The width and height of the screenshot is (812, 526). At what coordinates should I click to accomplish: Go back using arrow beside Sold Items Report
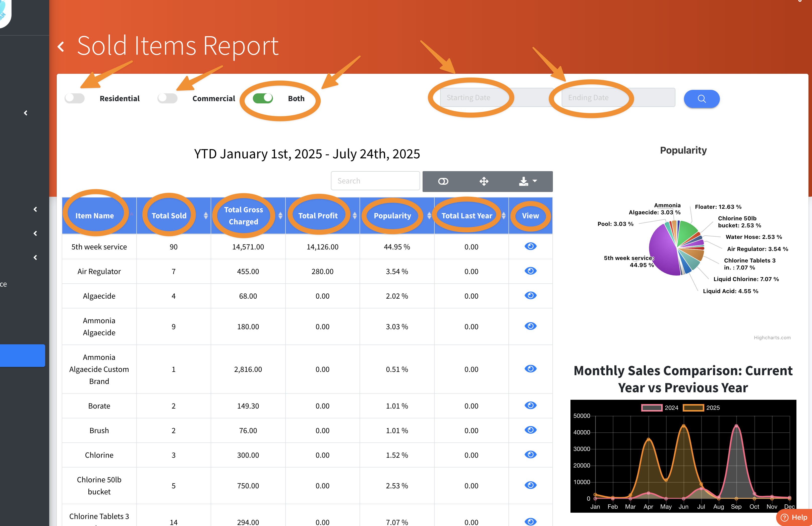coord(61,47)
